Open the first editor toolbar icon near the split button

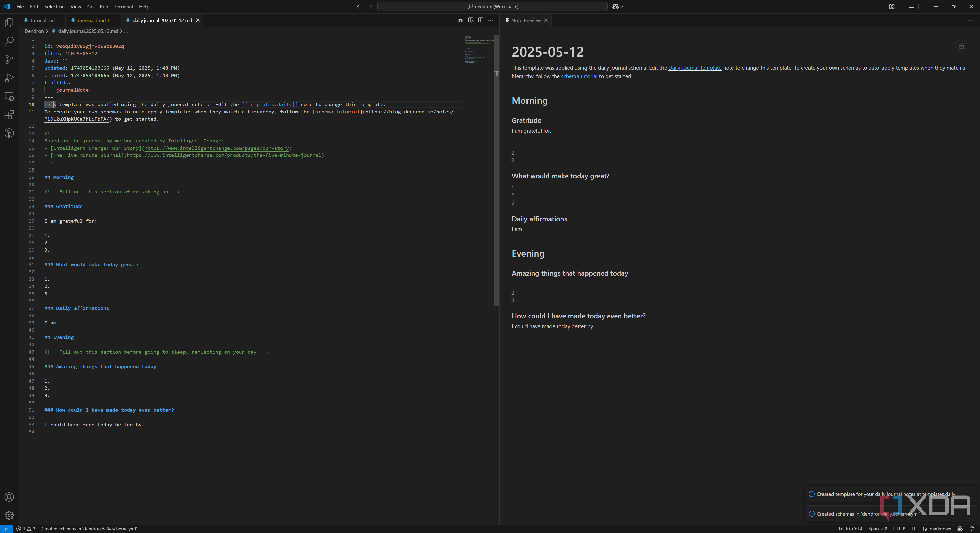[x=460, y=20]
